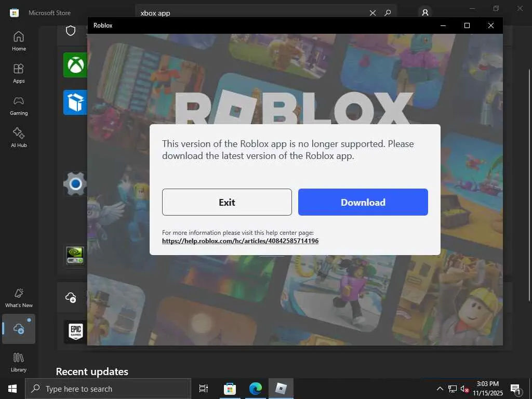Minimize the Roblox window
The width and height of the screenshot is (532, 399).
coord(443,25)
